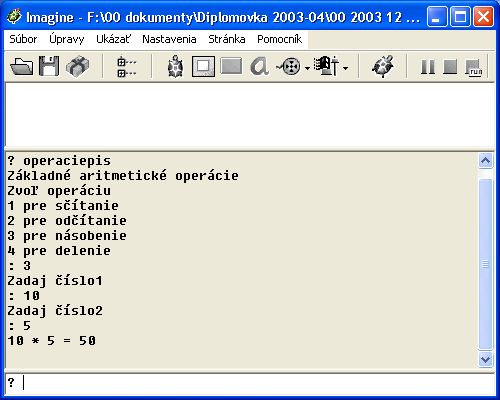This screenshot has height=400, width=500.
Task: Open the tree list view icon
Action: coord(127,67)
